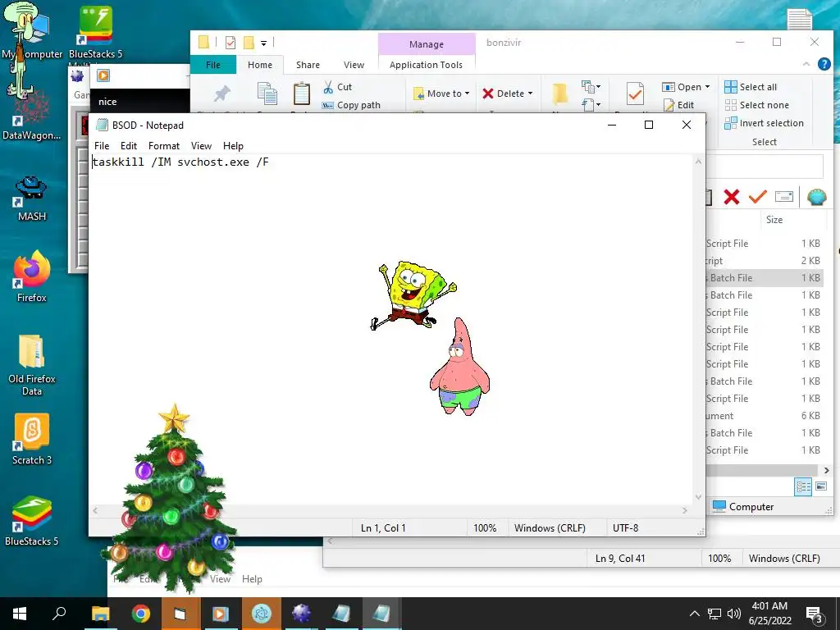Open Explorer help with the blue question mark
840x630 pixels.
pos(824,64)
